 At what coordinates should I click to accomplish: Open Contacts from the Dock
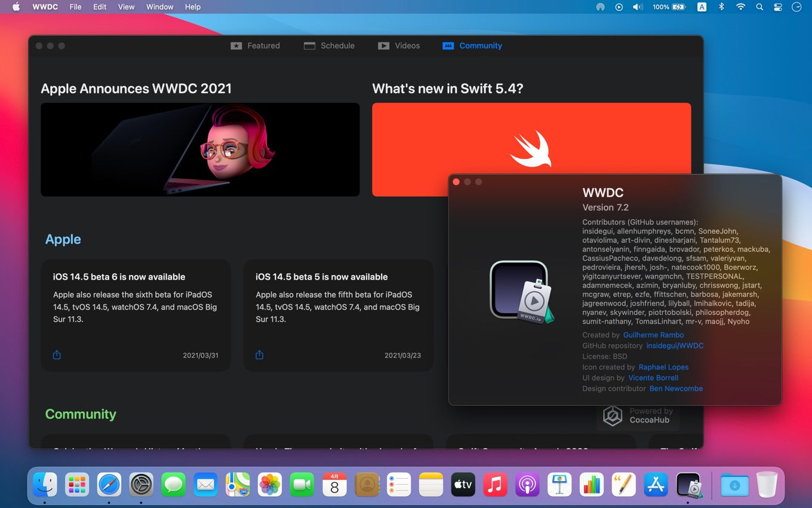click(x=367, y=484)
